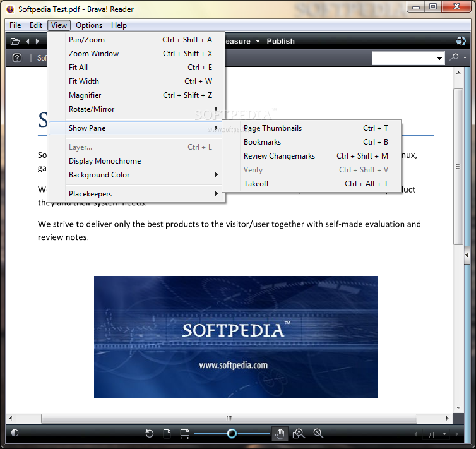Screen dimensions: 476x449
Task: Go to previous document arrow icon
Action: (x=28, y=41)
